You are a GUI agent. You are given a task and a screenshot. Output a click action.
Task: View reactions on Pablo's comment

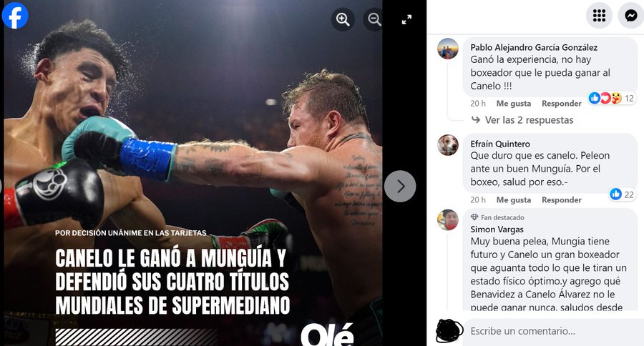click(x=612, y=98)
